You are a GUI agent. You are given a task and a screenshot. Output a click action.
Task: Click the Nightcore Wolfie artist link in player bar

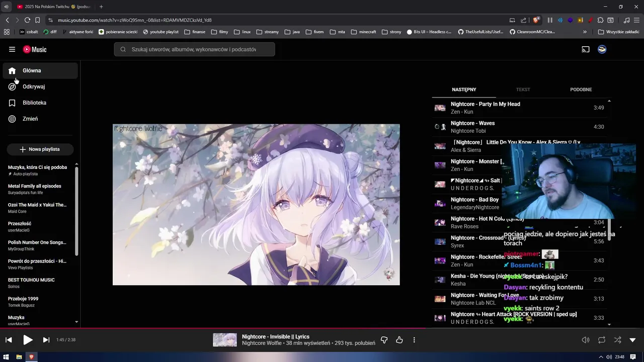[x=262, y=343]
